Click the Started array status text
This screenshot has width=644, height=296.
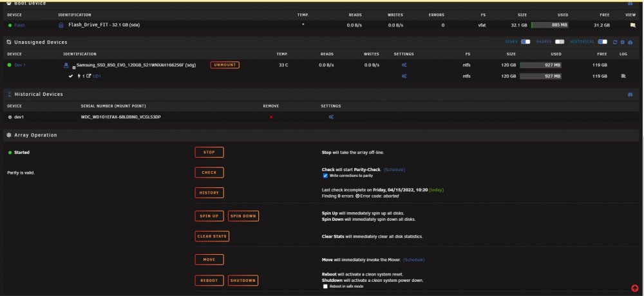[22, 153]
